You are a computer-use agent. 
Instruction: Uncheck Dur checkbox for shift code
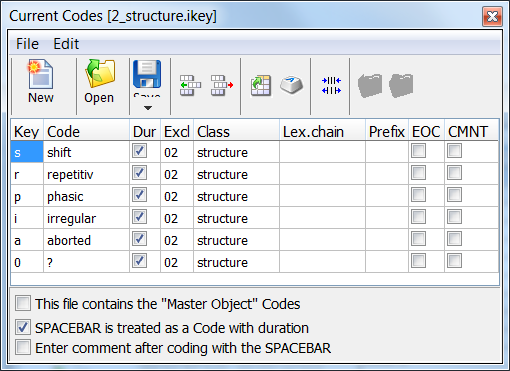[x=139, y=151]
